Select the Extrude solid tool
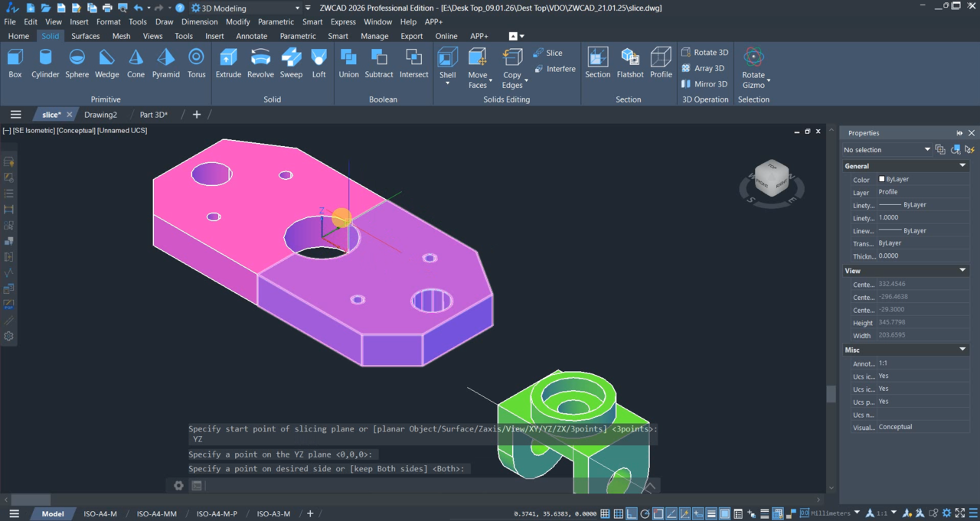980x521 pixels. click(228, 63)
